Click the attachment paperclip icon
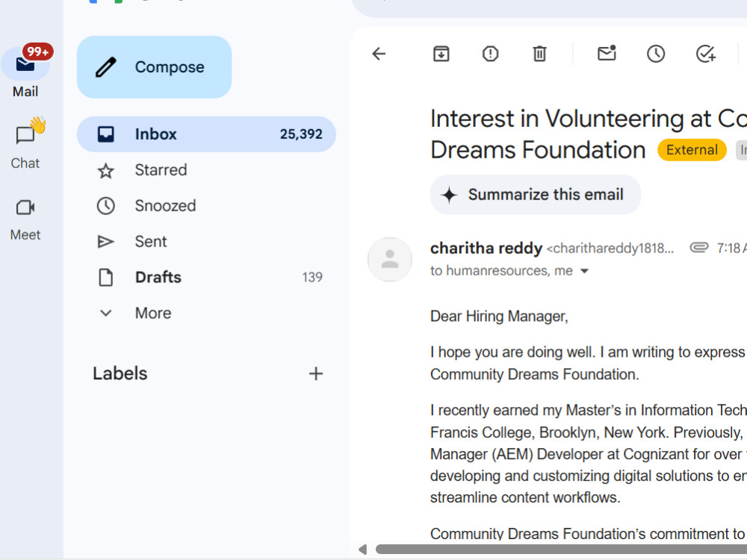Viewport: 747px width, 560px height. pyautogui.click(x=699, y=248)
